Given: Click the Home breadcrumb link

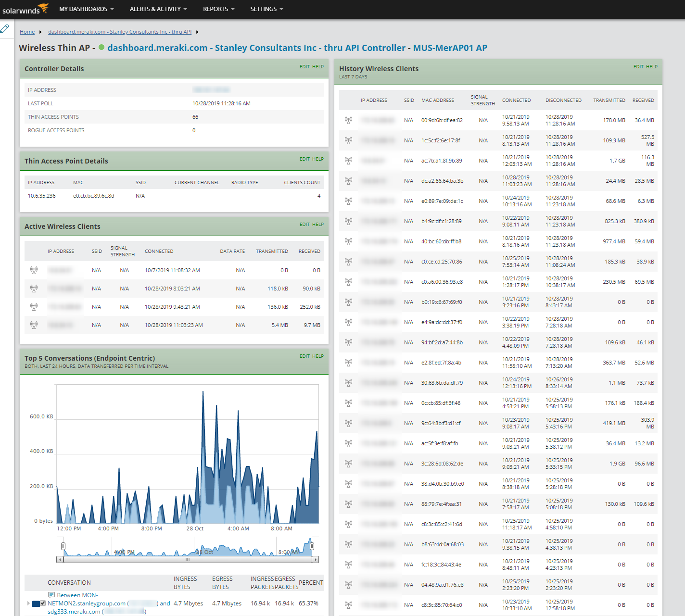Looking at the screenshot, I should pos(27,32).
